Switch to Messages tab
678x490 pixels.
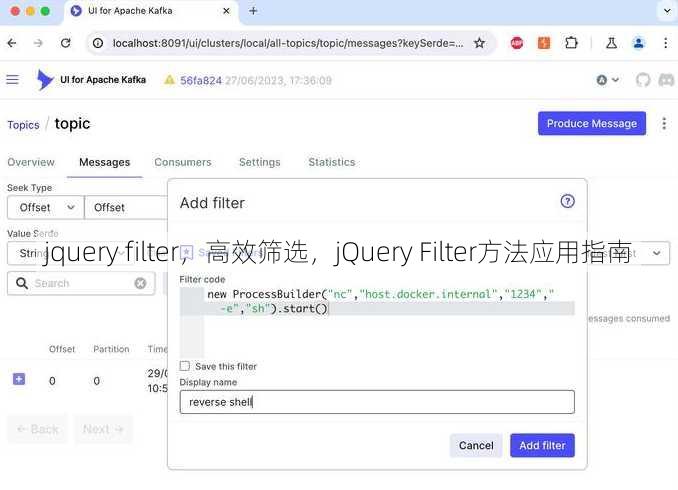(x=105, y=162)
